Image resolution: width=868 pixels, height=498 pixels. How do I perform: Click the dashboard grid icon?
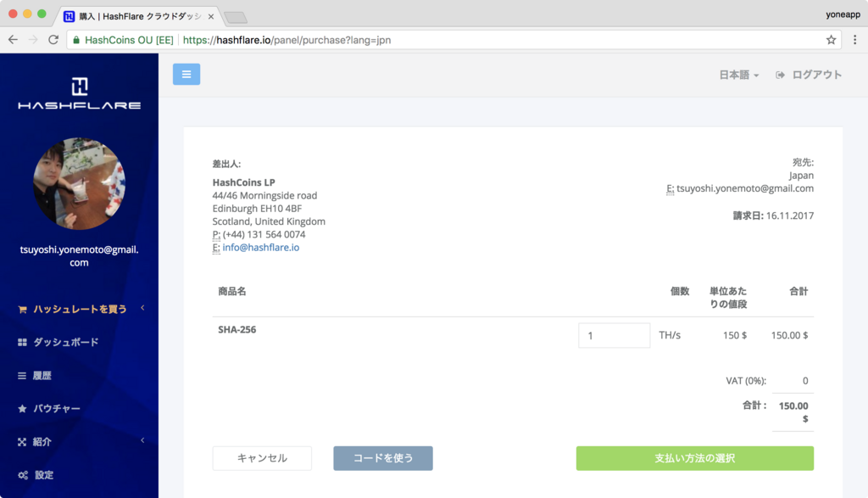[22, 343]
